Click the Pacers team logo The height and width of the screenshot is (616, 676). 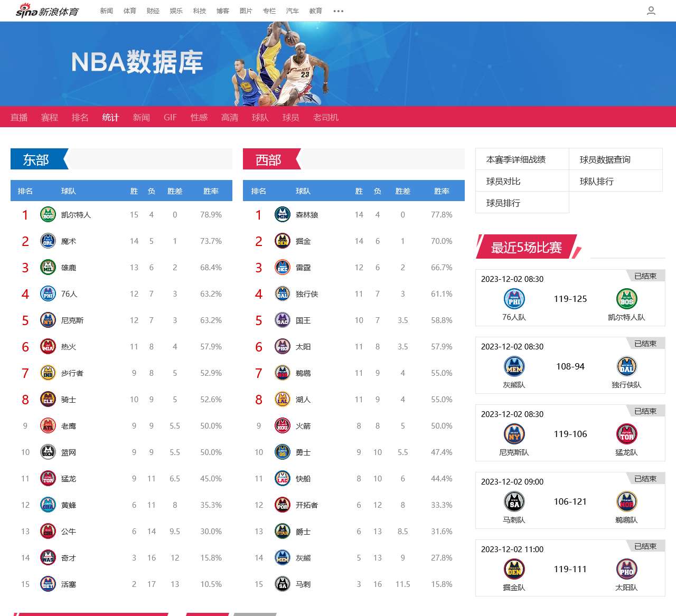point(48,373)
